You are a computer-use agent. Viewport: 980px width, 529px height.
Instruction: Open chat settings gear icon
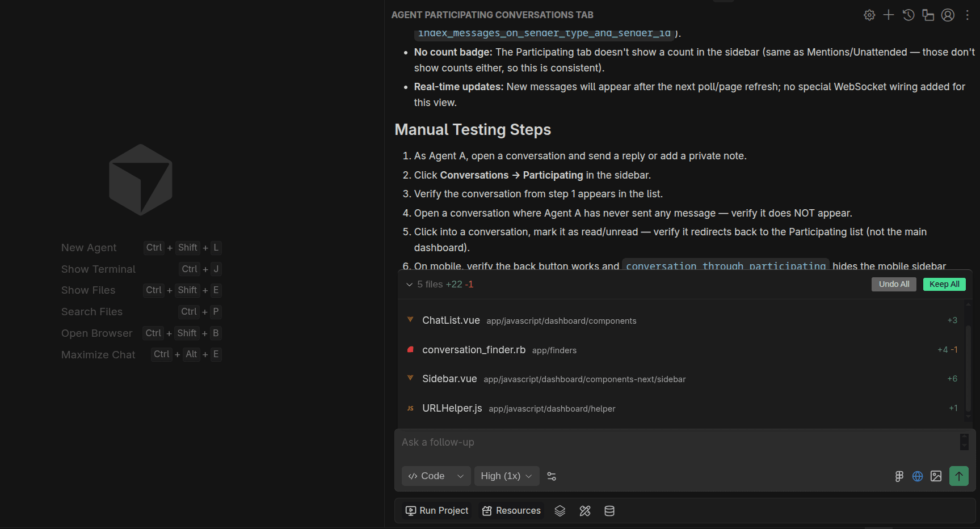869,15
